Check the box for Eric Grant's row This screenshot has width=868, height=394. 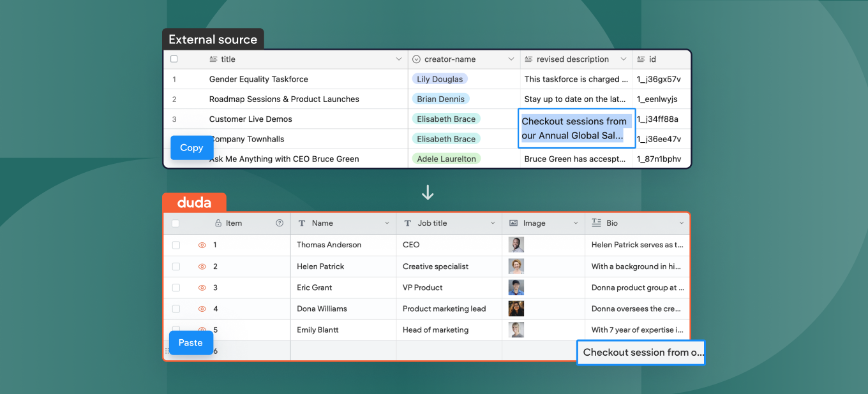click(176, 288)
